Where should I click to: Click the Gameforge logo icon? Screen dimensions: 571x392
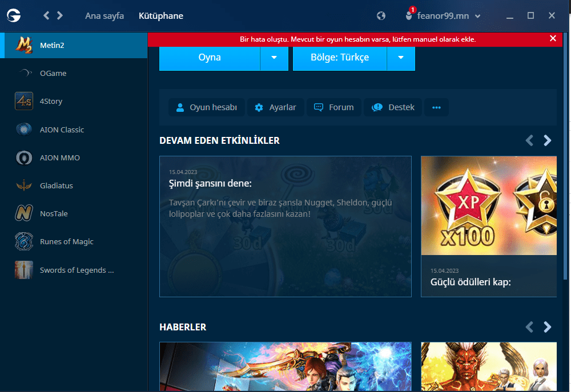[x=14, y=15]
